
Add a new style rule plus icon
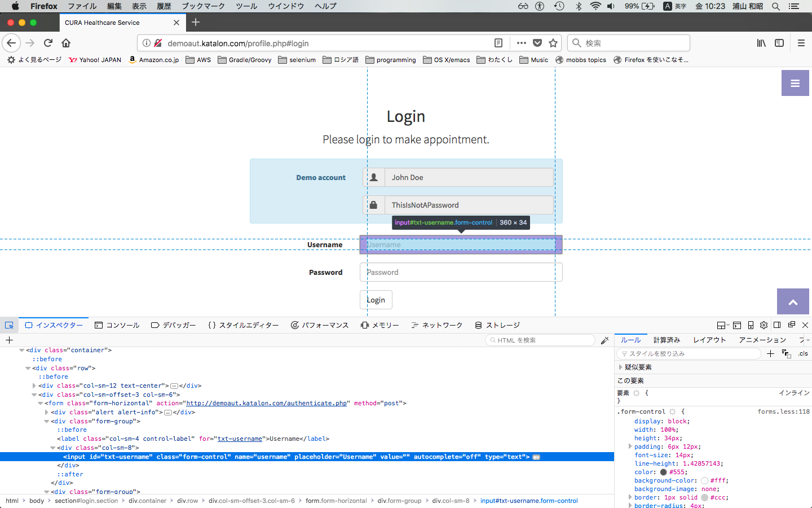(x=770, y=353)
